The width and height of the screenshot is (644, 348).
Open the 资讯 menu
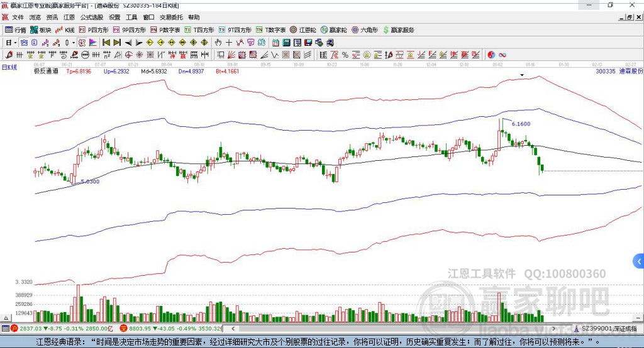click(x=52, y=17)
